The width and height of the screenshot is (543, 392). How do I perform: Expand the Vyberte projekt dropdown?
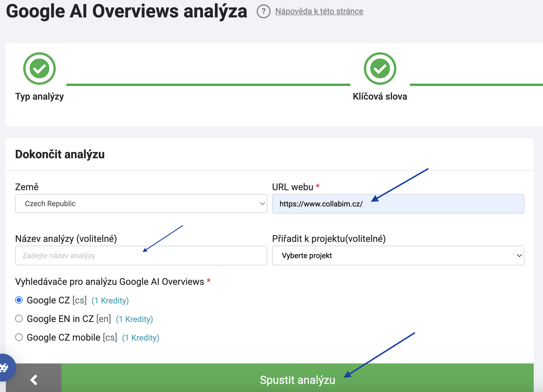click(x=398, y=256)
